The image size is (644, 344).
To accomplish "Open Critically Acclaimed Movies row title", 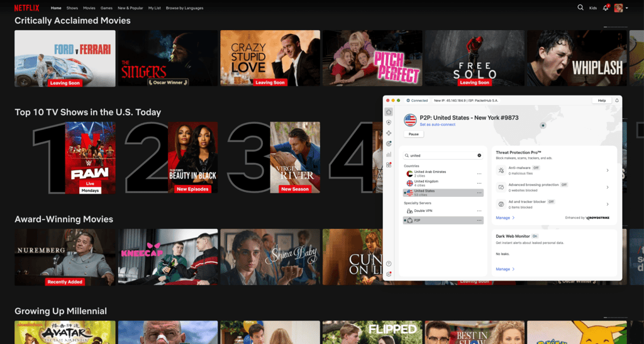I will click(73, 21).
